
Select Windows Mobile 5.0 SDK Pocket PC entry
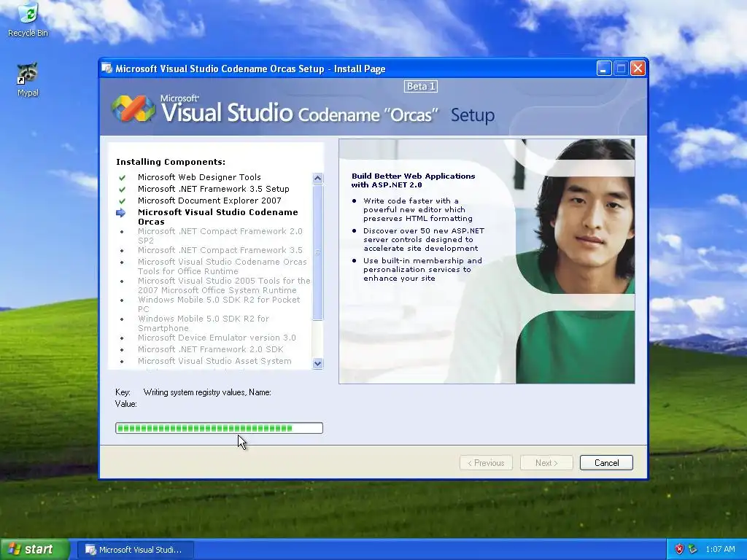coord(219,304)
